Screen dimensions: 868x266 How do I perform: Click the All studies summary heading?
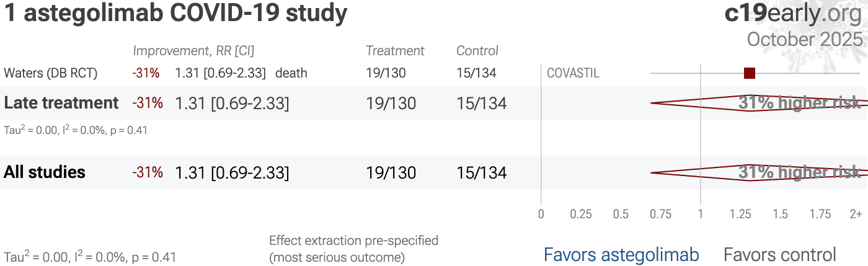coord(45,172)
